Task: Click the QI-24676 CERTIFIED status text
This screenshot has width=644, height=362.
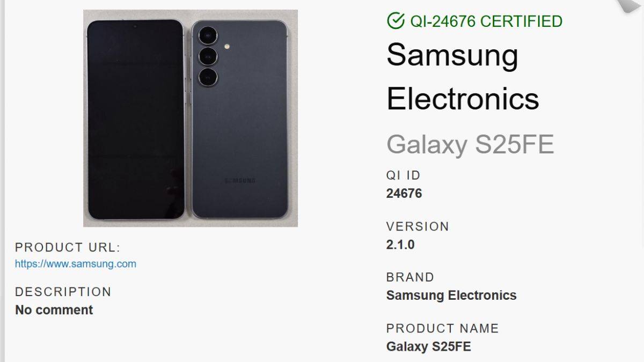Action: [x=486, y=21]
